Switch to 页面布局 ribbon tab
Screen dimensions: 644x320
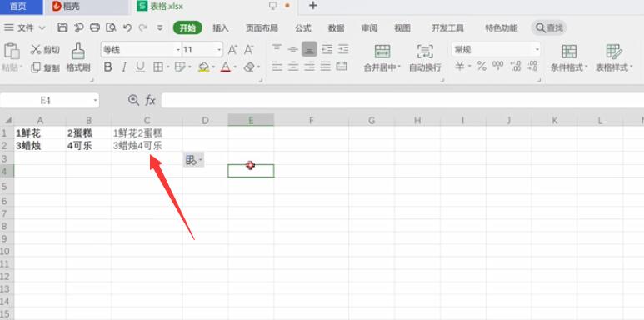point(262,28)
